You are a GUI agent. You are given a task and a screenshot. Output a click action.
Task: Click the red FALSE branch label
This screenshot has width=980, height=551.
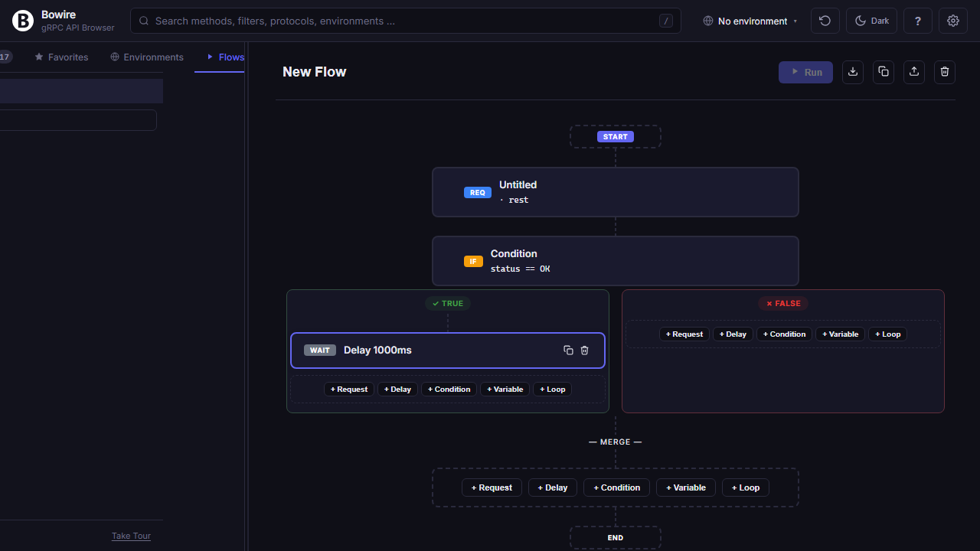783,304
